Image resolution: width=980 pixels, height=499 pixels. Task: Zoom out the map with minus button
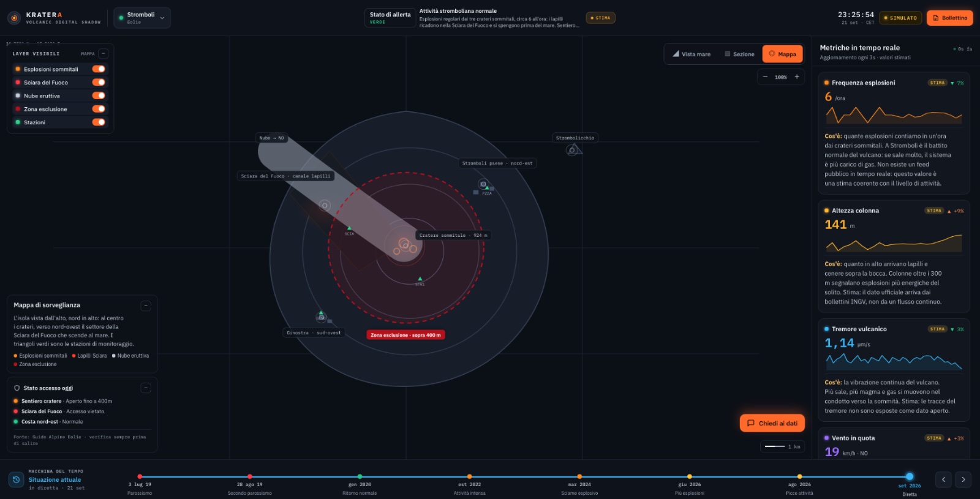pos(765,77)
